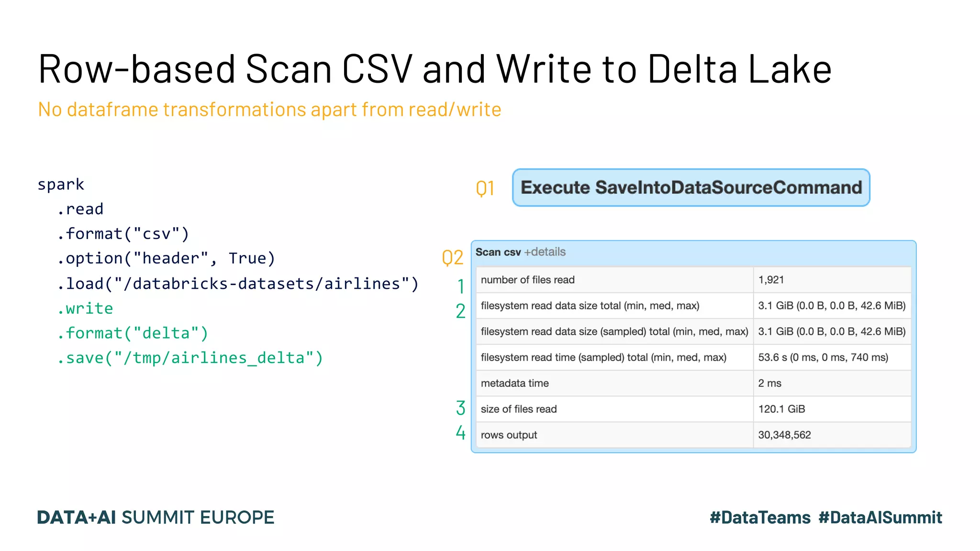Click the DATA+AI SUMMIT EUROPE logo
This screenshot has height=551, width=980.
click(156, 518)
